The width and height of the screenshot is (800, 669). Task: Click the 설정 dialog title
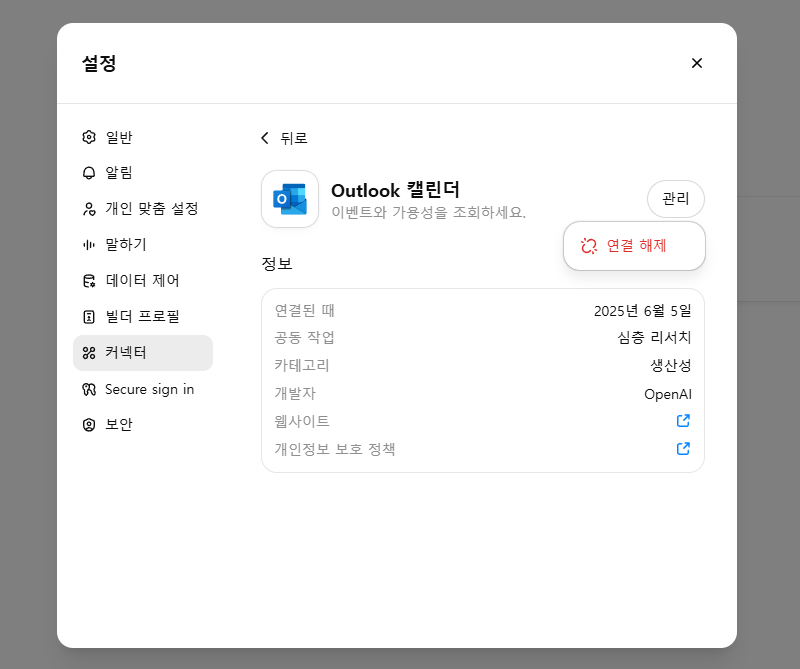coord(99,63)
